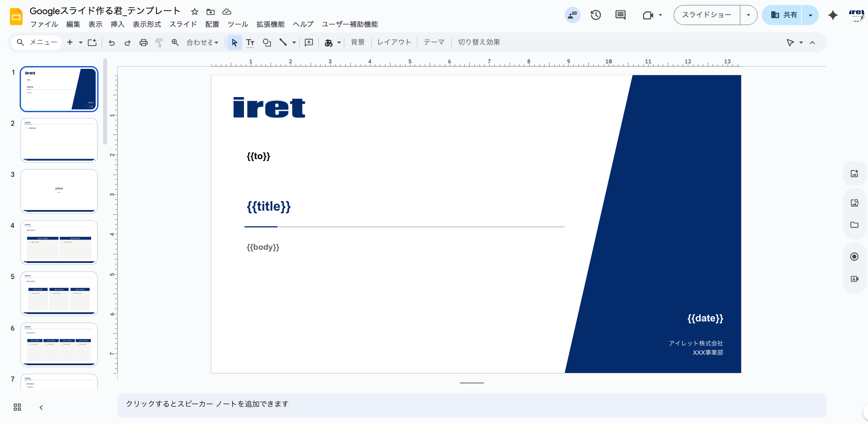
Task: Click the filmstrip scrollbar
Action: 105,101
